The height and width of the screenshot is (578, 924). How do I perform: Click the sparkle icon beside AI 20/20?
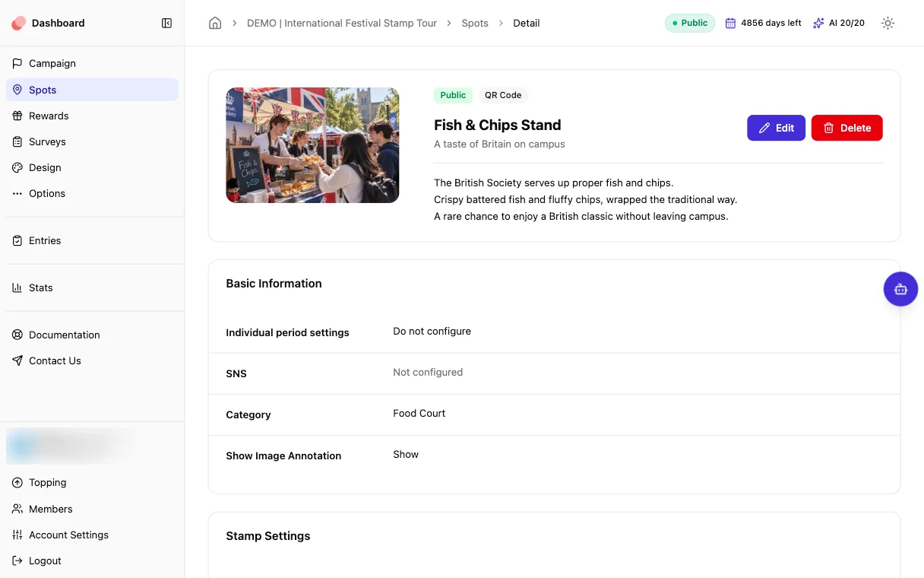[818, 23]
